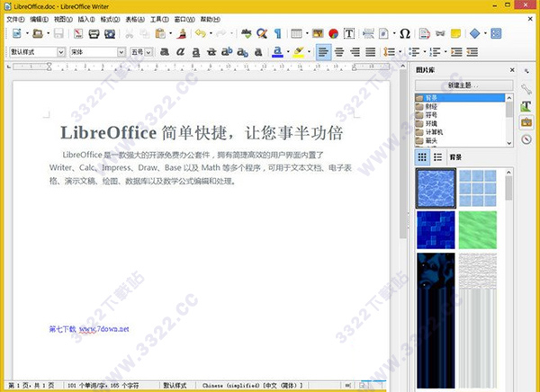The width and height of the screenshot is (540, 392).
Task: Set paragraph alignment to justified
Action: 371,52
